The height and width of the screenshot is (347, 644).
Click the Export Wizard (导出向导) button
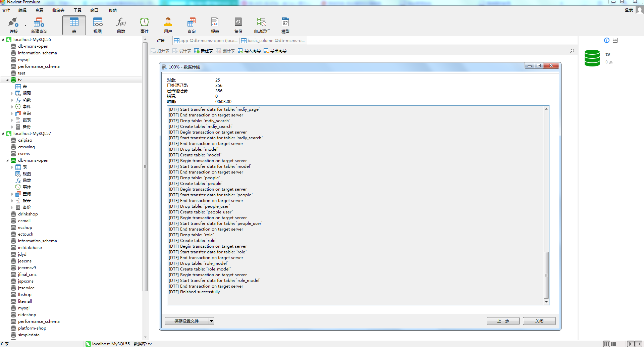click(275, 51)
